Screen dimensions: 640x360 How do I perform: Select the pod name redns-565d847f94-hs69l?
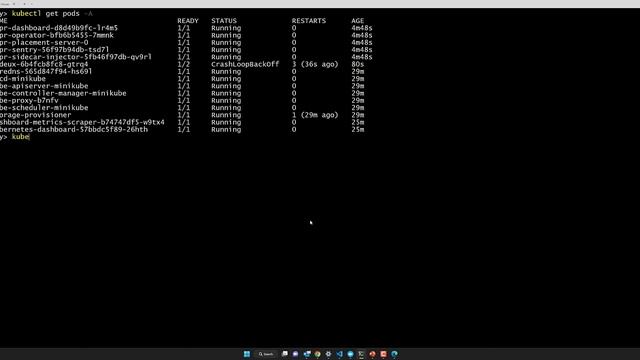tap(46, 71)
